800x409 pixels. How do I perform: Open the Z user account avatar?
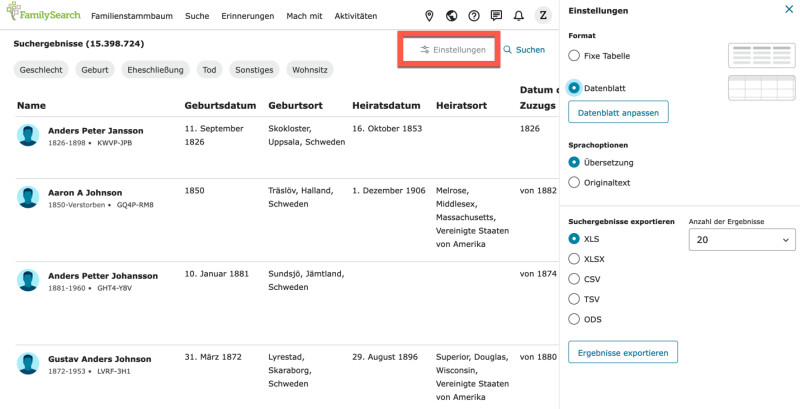[x=543, y=15]
